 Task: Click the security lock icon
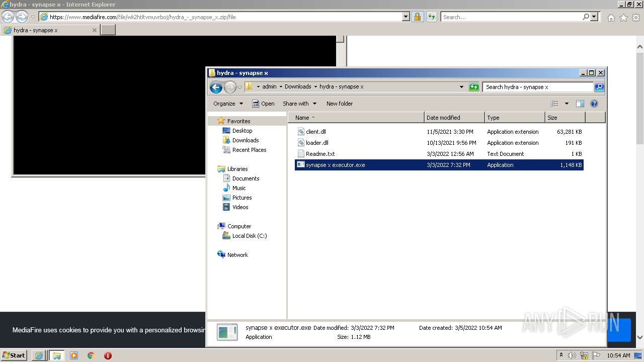pyautogui.click(x=417, y=17)
